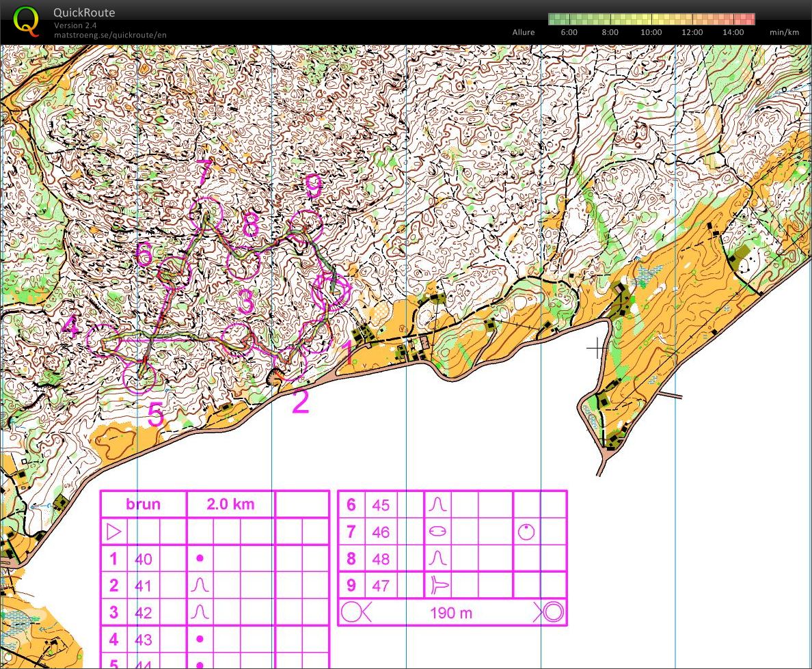
Task: Click the 10:00 pace scale label
Action: (651, 32)
